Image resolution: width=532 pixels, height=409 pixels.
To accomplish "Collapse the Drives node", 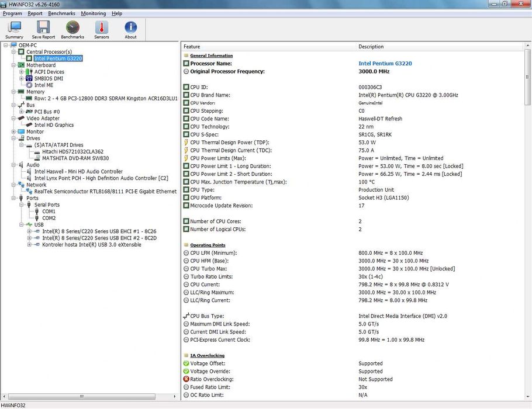I will [13, 138].
